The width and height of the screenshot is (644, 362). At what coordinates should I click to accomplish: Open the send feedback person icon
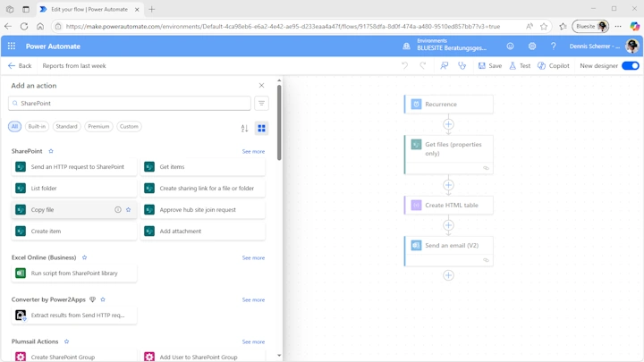(x=444, y=65)
